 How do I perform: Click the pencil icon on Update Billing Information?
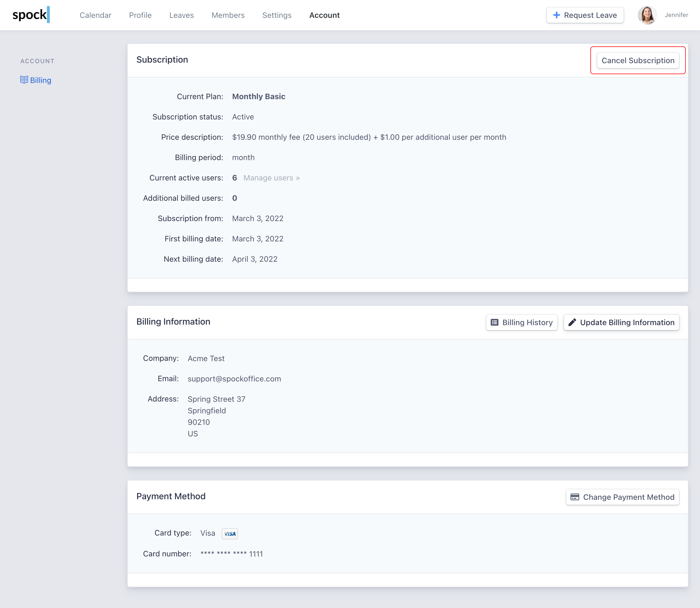(572, 322)
